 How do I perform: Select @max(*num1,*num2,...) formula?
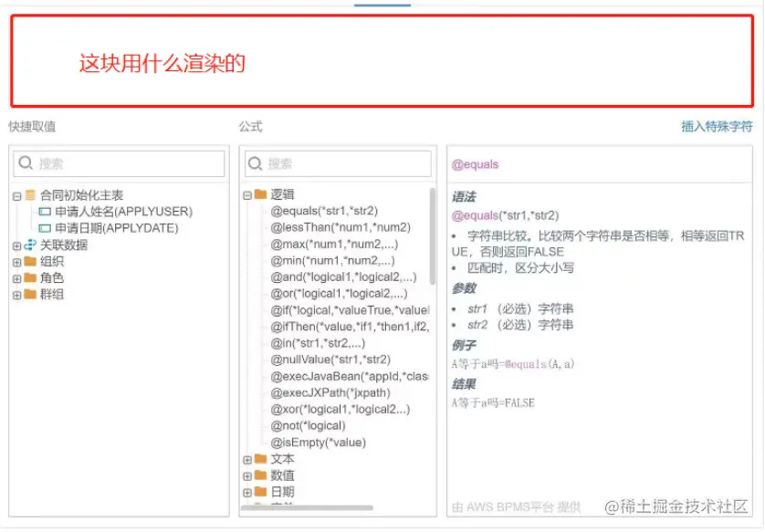pos(334,244)
